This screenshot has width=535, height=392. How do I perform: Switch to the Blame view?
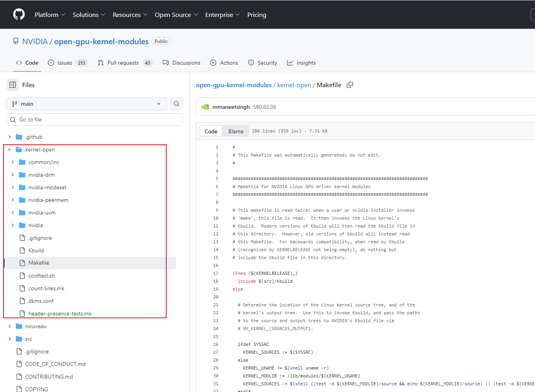pos(236,131)
